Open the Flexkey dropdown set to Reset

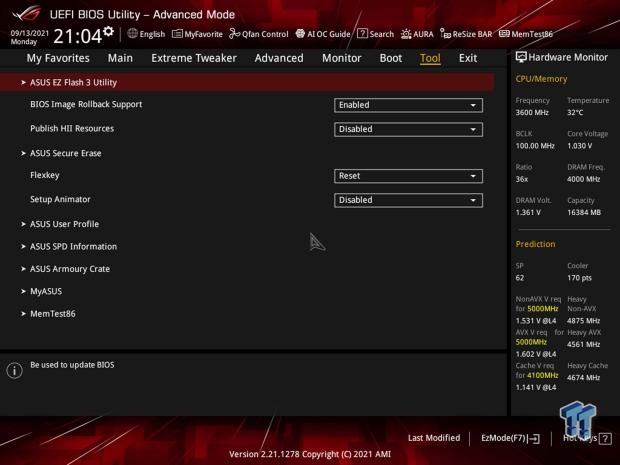coord(408,176)
